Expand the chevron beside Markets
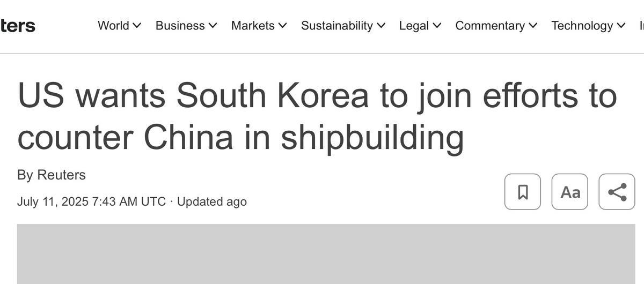The image size is (644, 284). [282, 26]
